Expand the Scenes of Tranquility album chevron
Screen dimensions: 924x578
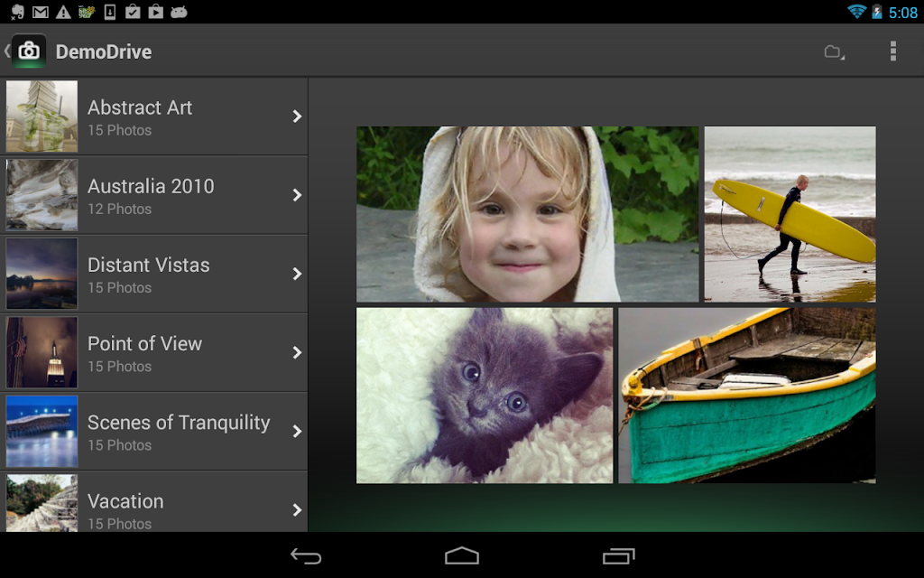click(297, 431)
